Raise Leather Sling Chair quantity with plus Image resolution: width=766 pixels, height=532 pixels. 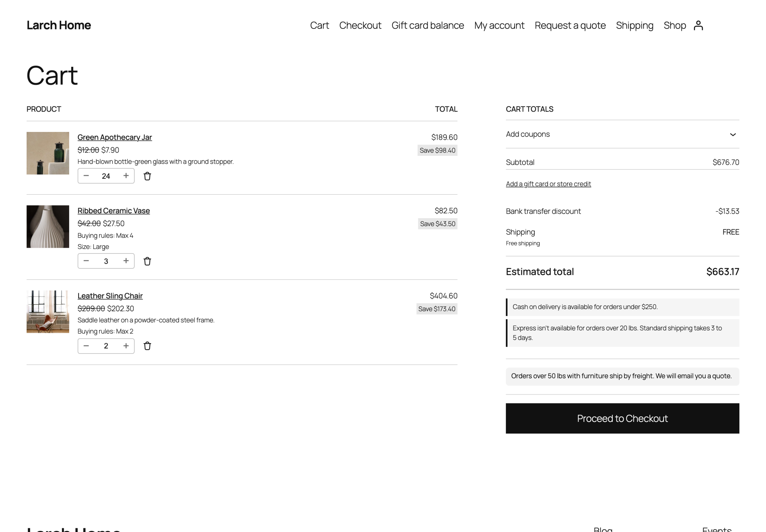click(126, 346)
